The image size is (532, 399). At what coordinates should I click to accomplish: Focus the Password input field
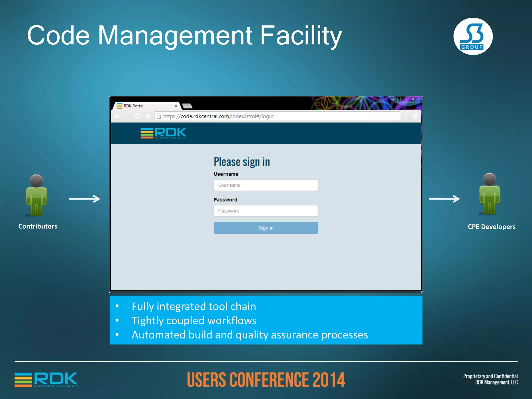point(266,211)
